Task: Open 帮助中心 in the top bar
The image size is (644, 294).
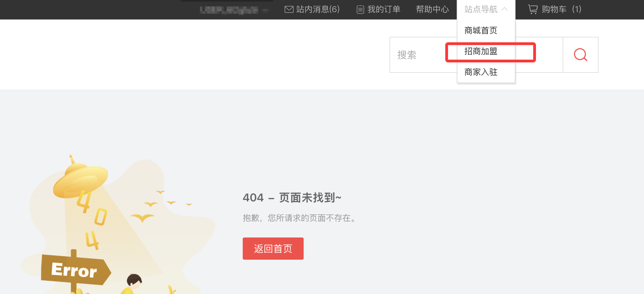Action: tap(432, 9)
